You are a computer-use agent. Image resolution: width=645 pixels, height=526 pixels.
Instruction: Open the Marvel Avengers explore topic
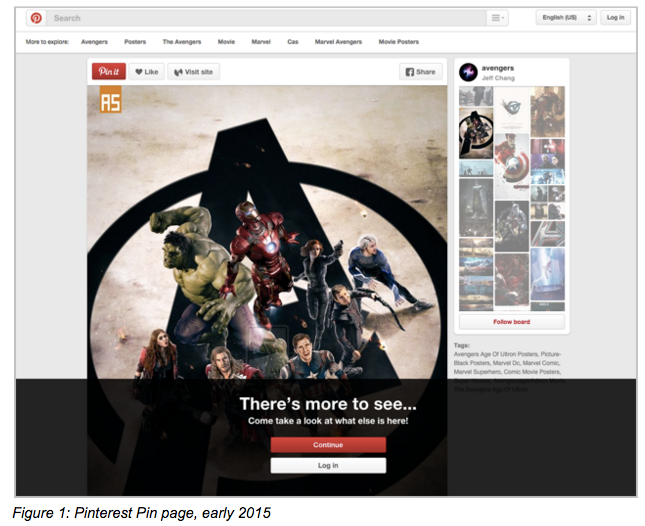click(336, 42)
